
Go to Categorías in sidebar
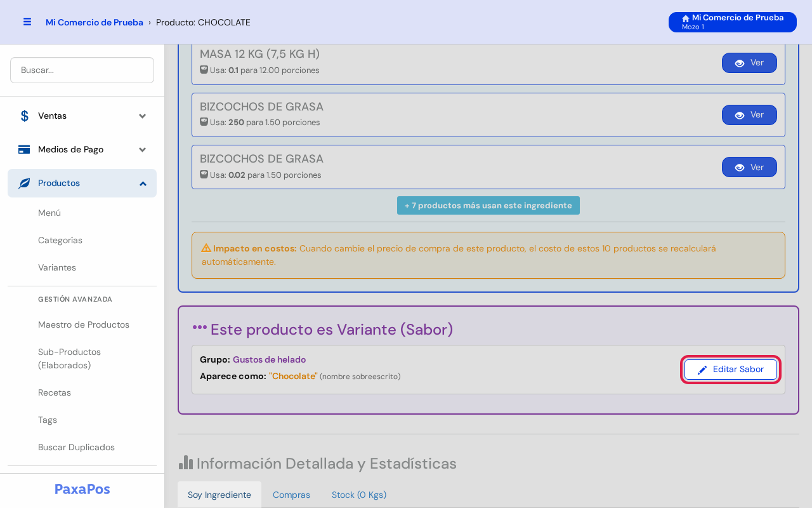point(60,240)
